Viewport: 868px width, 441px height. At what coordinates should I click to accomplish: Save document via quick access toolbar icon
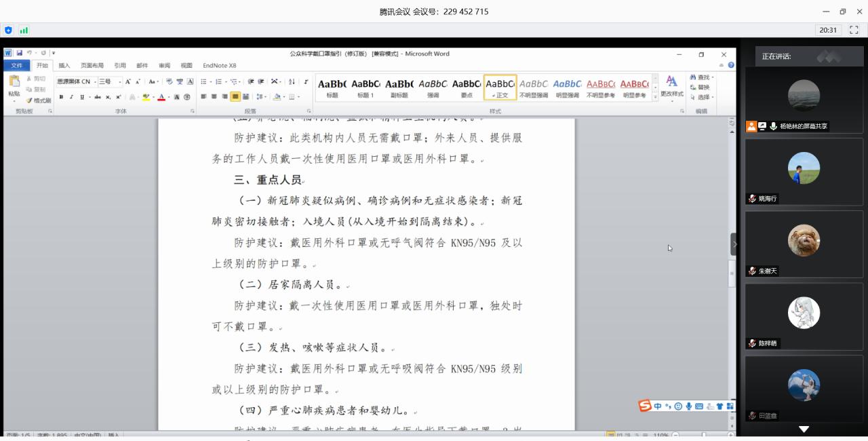(20, 53)
